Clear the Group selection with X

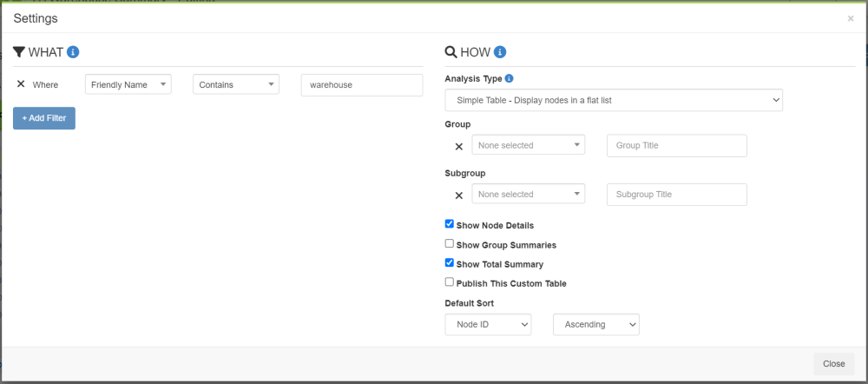point(459,146)
